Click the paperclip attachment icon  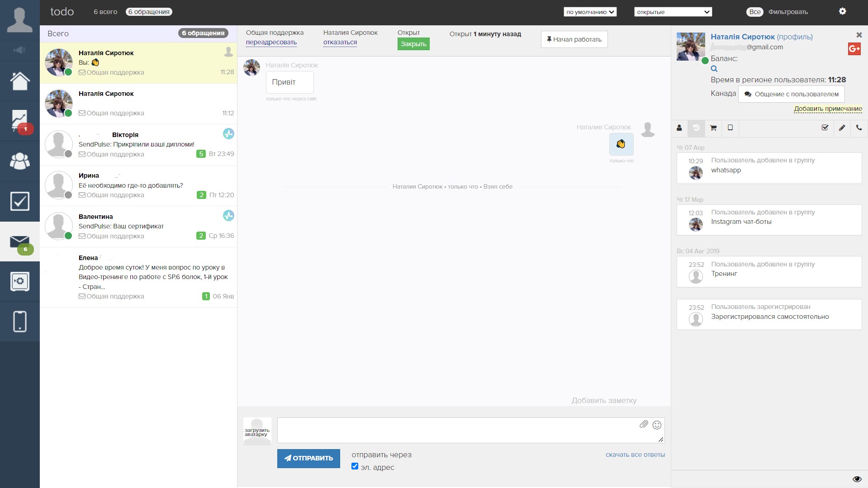click(x=644, y=424)
